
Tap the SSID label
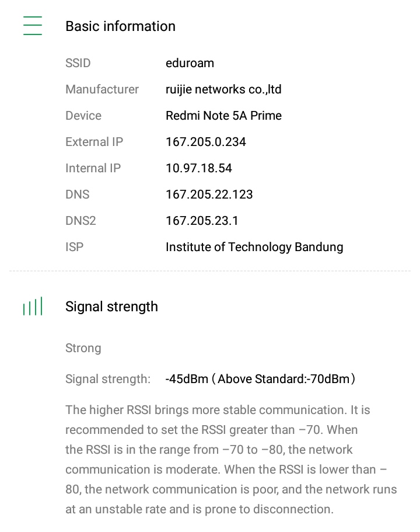pos(78,63)
